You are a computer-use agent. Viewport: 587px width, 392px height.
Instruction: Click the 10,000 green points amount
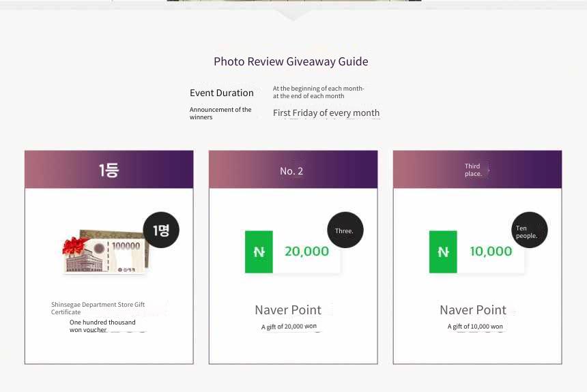pos(491,252)
